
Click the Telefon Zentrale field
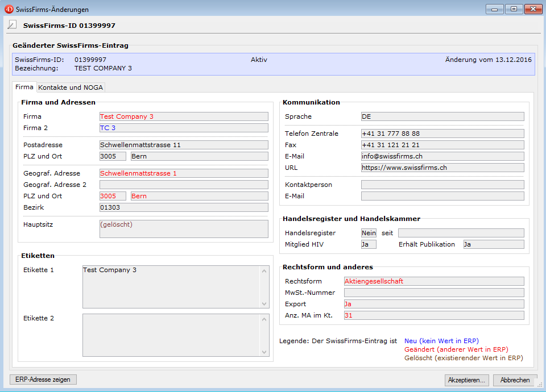[x=442, y=134]
